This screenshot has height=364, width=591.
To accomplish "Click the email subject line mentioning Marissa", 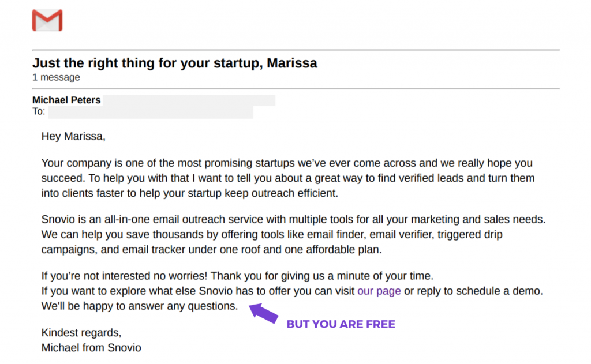I will click(174, 63).
